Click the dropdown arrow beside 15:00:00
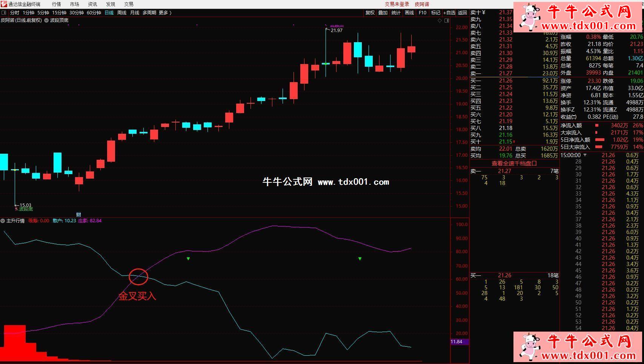This screenshot has width=644, height=364. point(585,155)
